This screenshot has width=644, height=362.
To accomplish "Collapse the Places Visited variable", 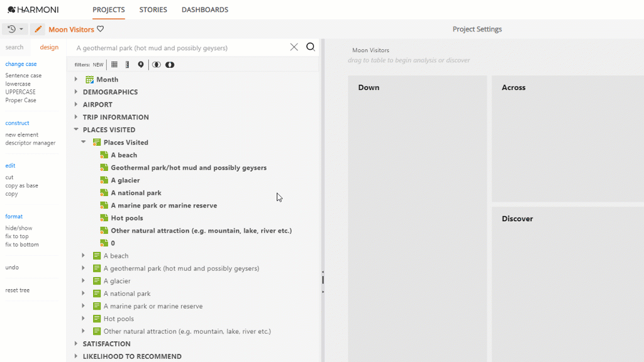I will tap(84, 142).
